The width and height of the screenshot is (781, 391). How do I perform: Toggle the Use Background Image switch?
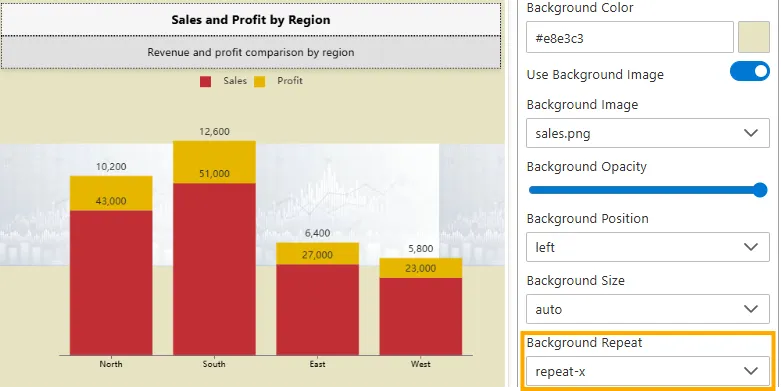750,71
